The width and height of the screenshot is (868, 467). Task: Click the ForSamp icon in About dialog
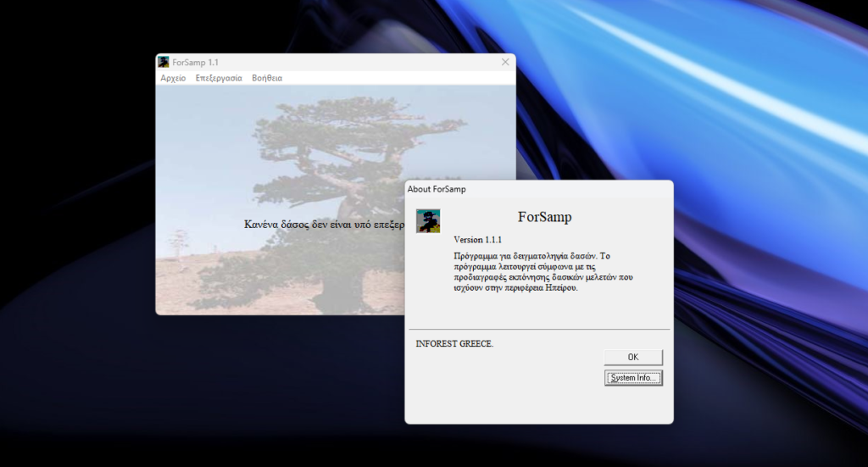pyautogui.click(x=428, y=220)
